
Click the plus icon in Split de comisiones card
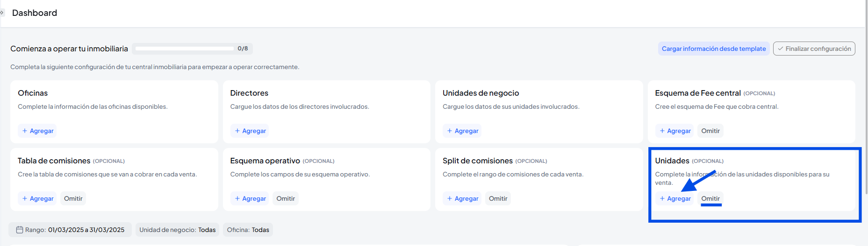tap(450, 198)
